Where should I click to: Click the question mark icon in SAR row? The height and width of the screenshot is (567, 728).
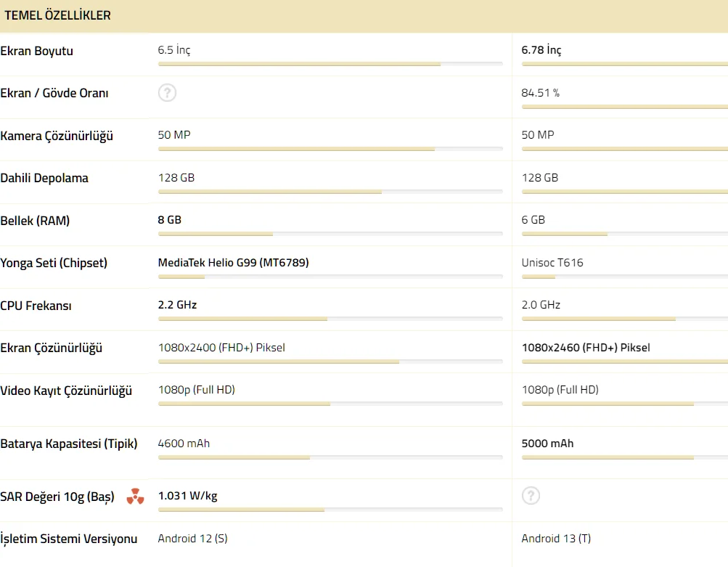[531, 496]
